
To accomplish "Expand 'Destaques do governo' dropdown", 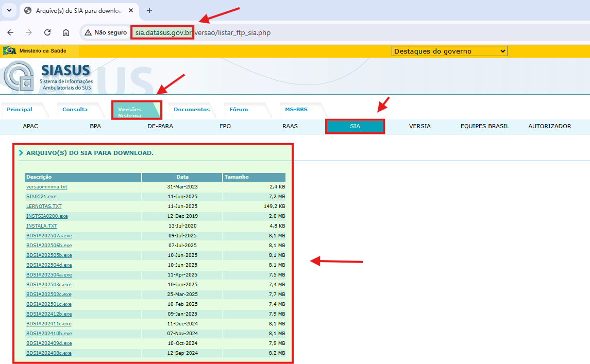I will coord(449,51).
